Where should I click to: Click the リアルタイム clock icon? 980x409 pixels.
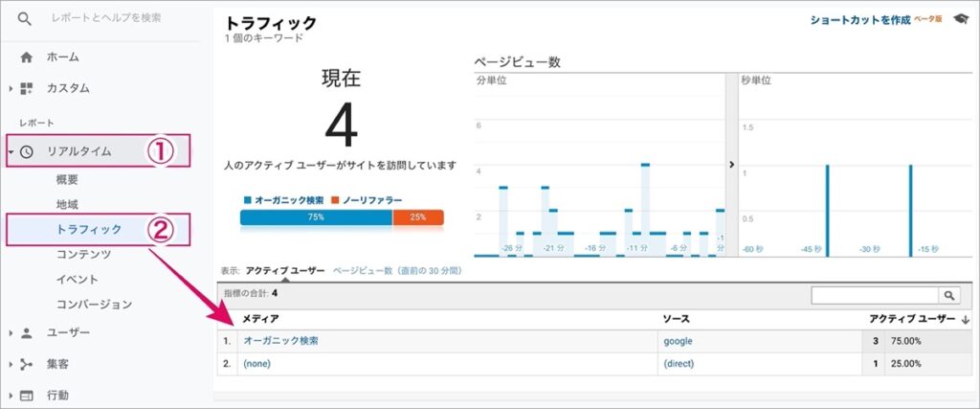coord(27,151)
